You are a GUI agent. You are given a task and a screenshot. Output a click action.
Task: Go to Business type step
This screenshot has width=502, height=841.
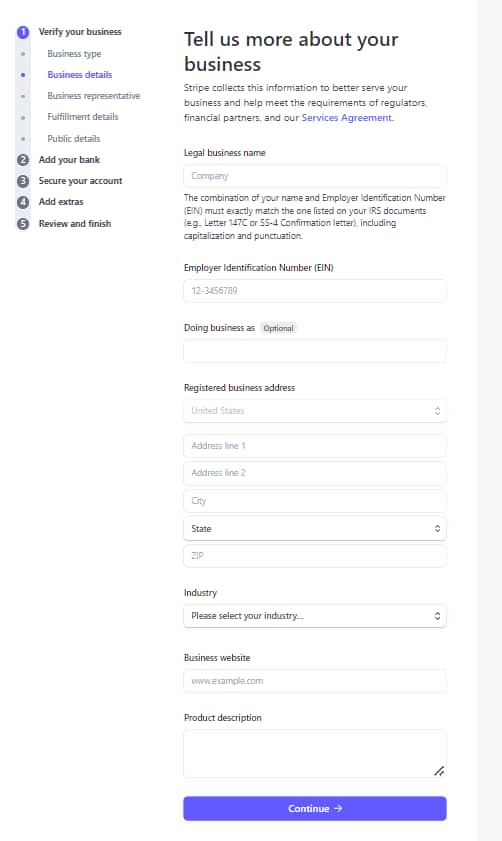click(x=74, y=54)
